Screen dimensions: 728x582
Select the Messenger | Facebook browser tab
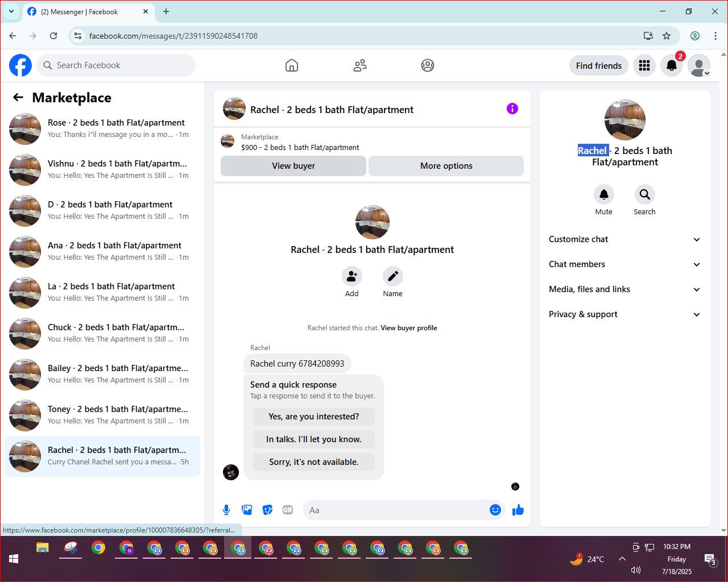tap(88, 12)
